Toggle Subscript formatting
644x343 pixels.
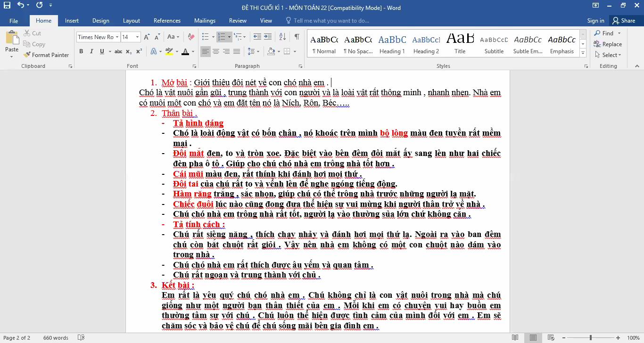click(x=129, y=51)
